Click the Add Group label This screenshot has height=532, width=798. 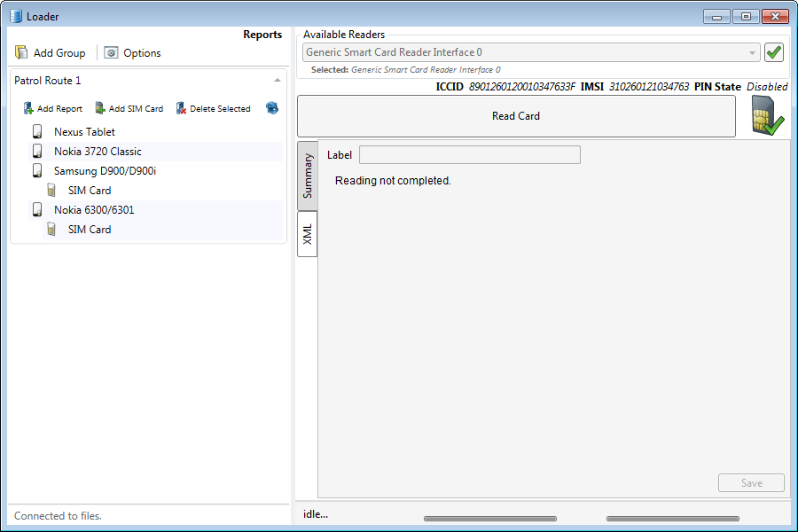(x=59, y=53)
